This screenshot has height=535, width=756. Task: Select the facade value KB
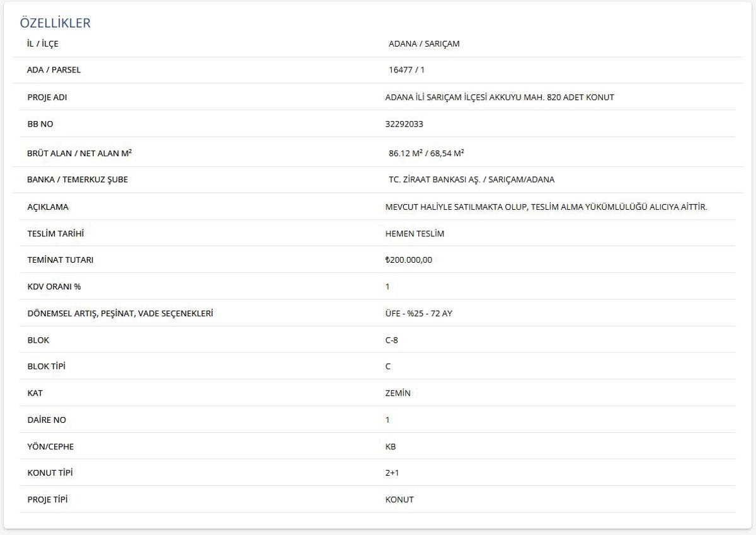pyautogui.click(x=391, y=447)
